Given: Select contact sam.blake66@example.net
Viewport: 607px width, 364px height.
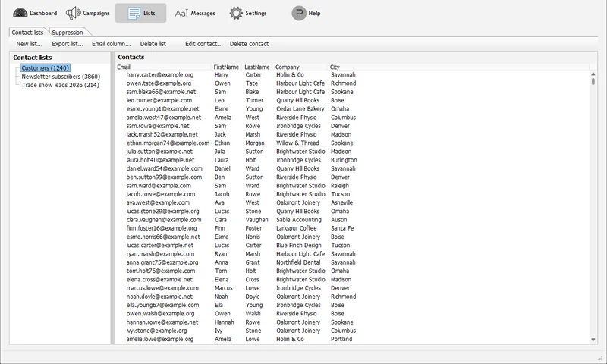Looking at the screenshot, I should [161, 92].
